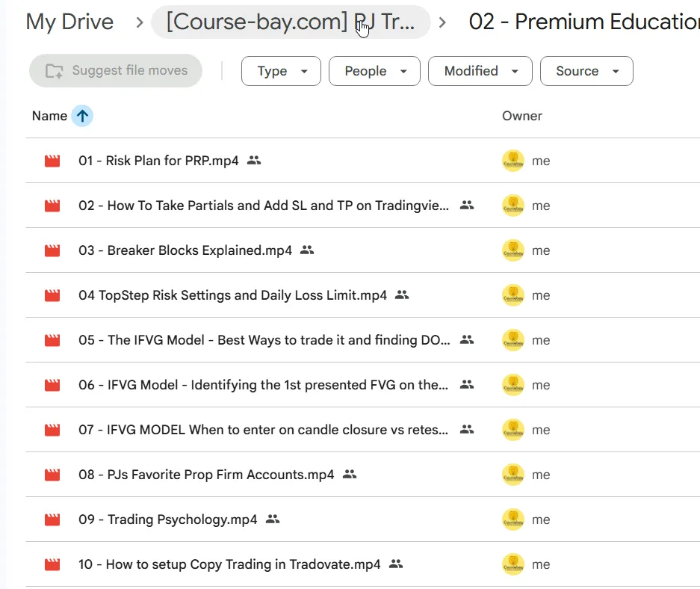Viewport: 700px width, 589px height.
Task: Click owner avatar for 05 - The IFVG Model
Action: click(513, 340)
